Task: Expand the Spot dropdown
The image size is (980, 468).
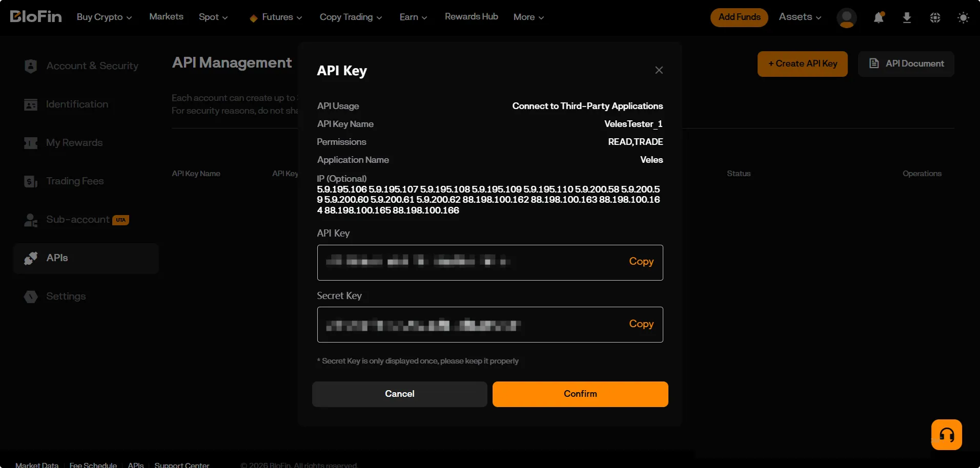Action: point(213,17)
